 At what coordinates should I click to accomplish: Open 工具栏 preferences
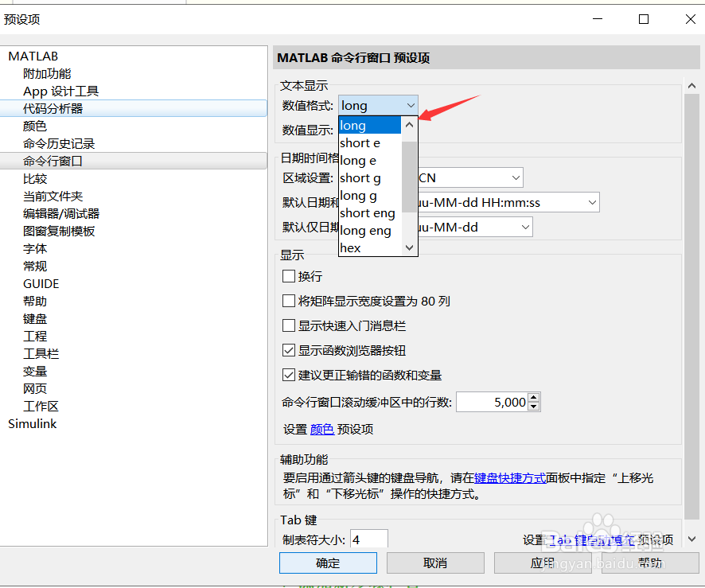tap(41, 354)
